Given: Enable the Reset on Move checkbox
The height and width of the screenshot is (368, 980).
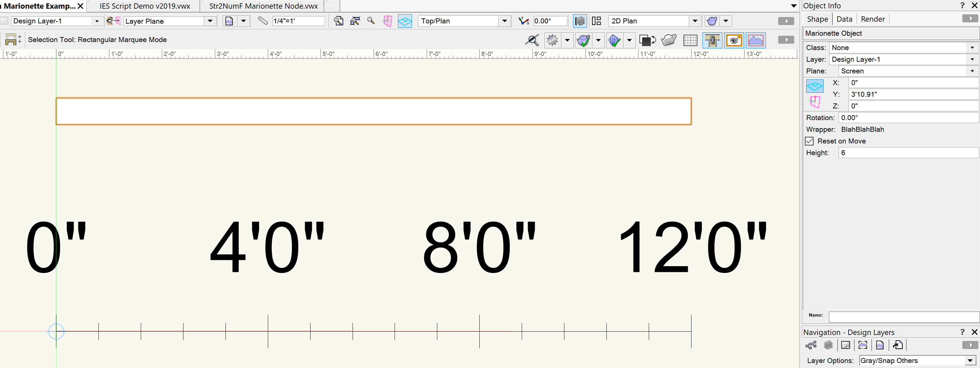Looking at the screenshot, I should [810, 141].
